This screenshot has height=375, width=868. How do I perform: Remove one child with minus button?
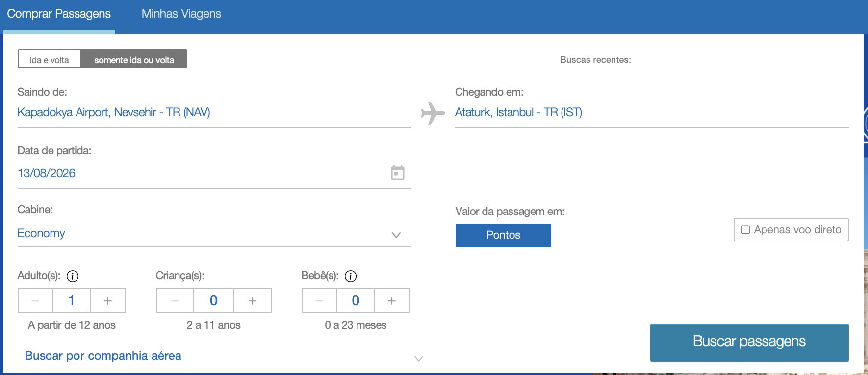pos(175,300)
